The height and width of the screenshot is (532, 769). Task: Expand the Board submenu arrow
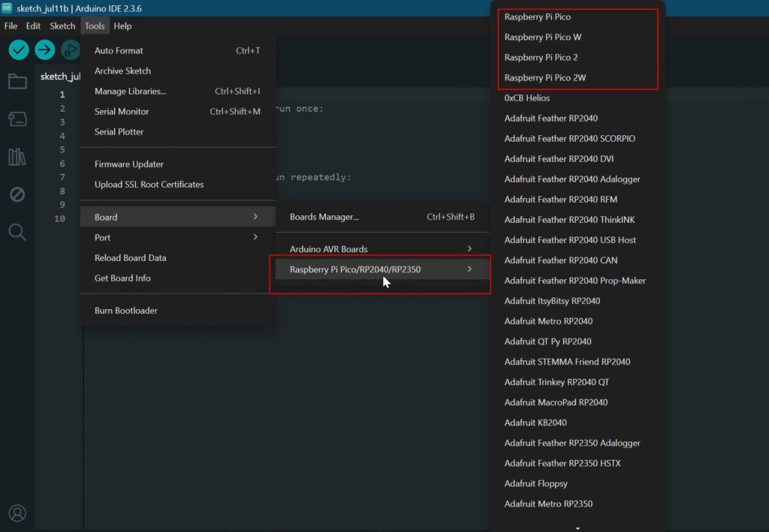coord(255,217)
